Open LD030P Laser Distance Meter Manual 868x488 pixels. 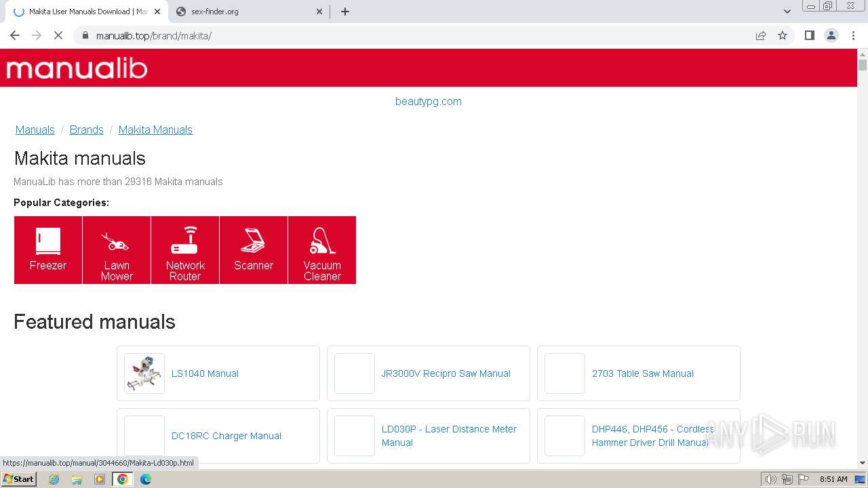tap(449, 436)
